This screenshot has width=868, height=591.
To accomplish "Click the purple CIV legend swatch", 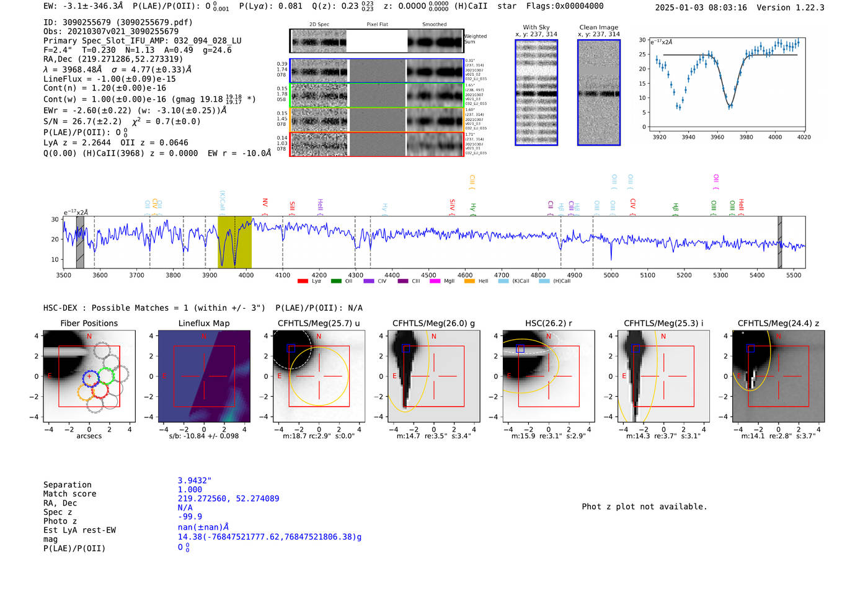I will click(x=370, y=281).
